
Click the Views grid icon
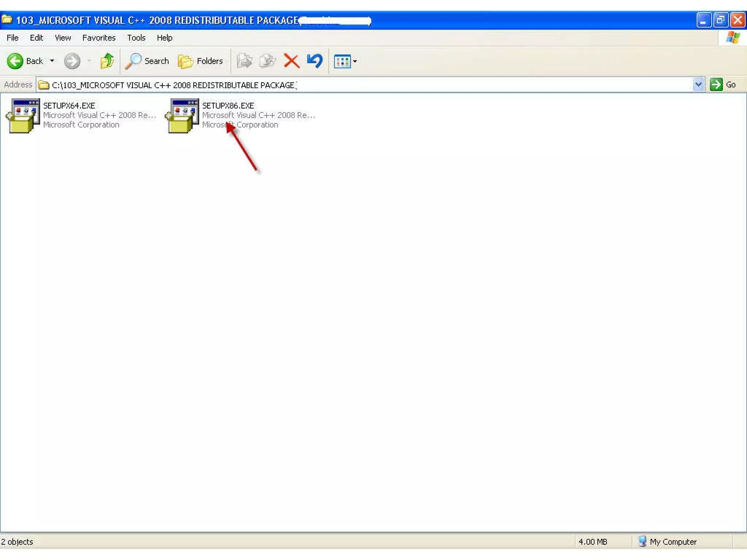click(342, 61)
